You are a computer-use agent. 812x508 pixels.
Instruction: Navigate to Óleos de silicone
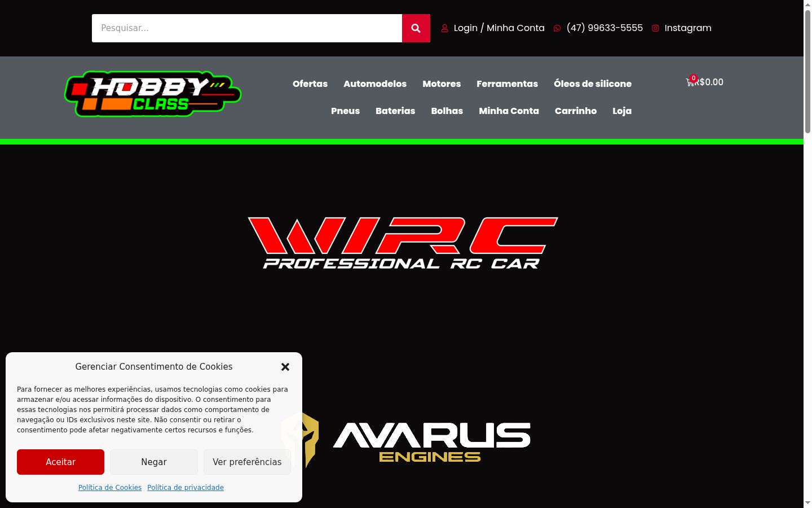593,84
